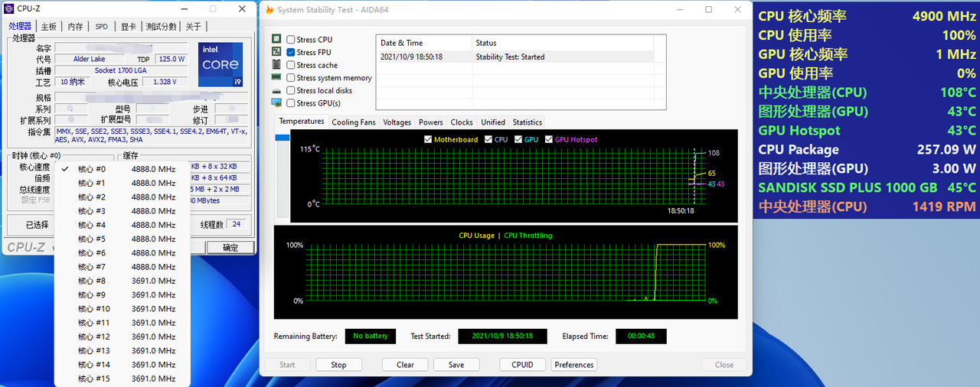This screenshot has height=387, width=980.
Task: Choose 核心 #7 from the core list
Action: (122, 267)
